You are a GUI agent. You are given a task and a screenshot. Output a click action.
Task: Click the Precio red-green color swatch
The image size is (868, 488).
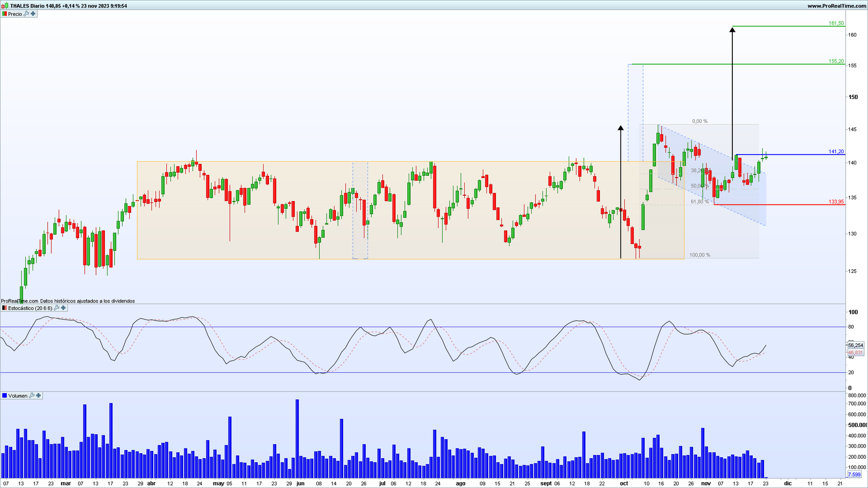(4, 14)
